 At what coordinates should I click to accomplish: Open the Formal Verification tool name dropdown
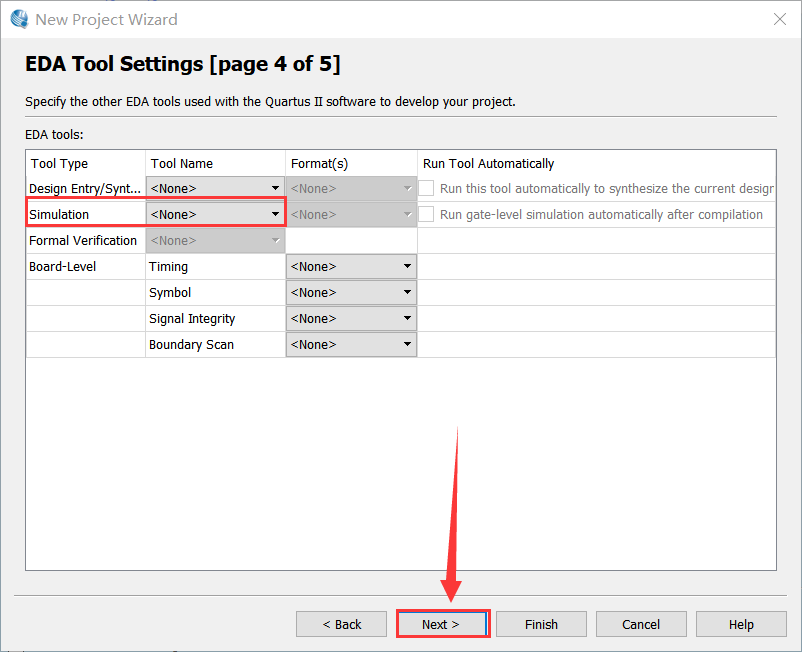[x=215, y=240]
